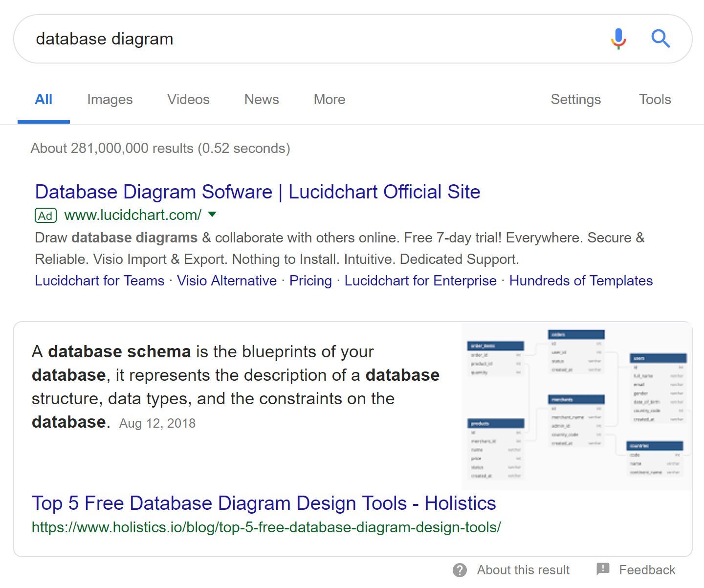Click the blue magnifying glass search icon

tap(660, 39)
